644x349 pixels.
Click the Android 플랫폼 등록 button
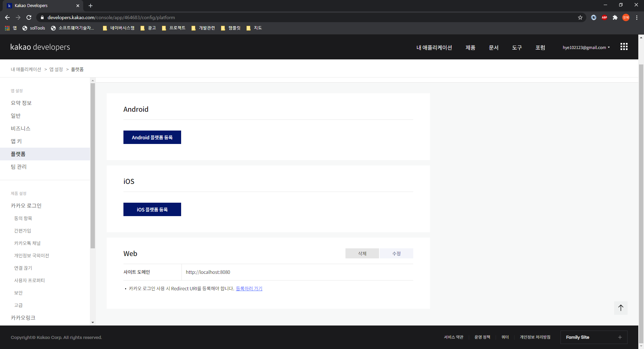152,137
